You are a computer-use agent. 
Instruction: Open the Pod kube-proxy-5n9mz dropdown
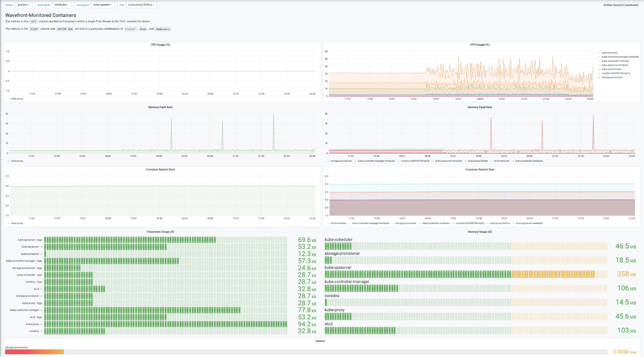[141, 5]
